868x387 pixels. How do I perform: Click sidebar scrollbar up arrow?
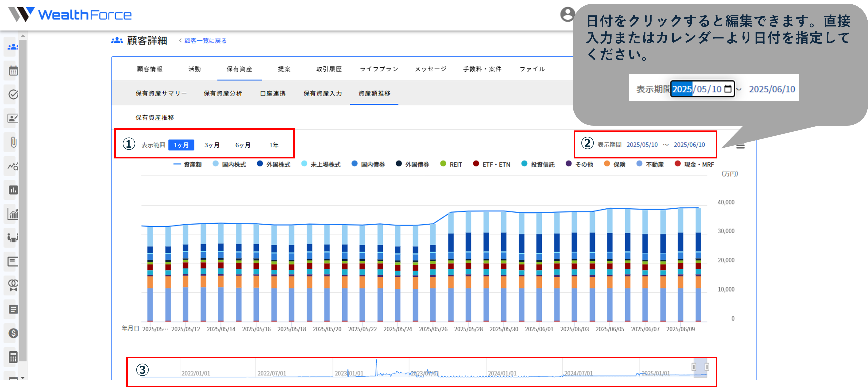[x=22, y=35]
